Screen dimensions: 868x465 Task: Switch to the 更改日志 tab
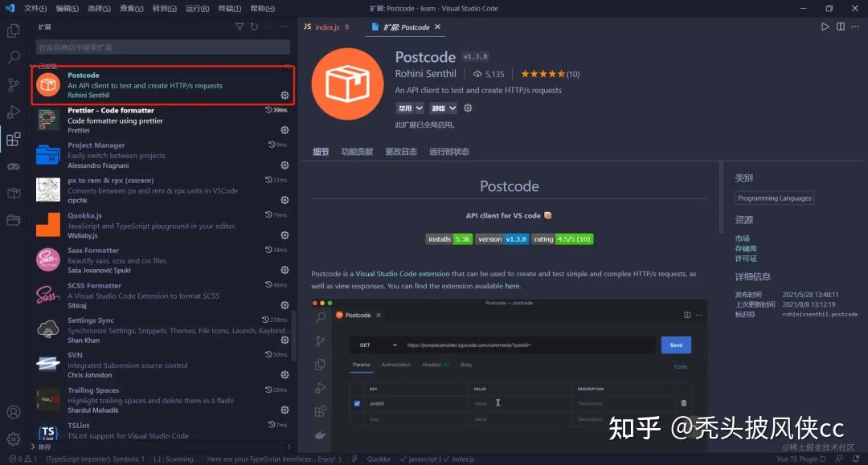(401, 152)
